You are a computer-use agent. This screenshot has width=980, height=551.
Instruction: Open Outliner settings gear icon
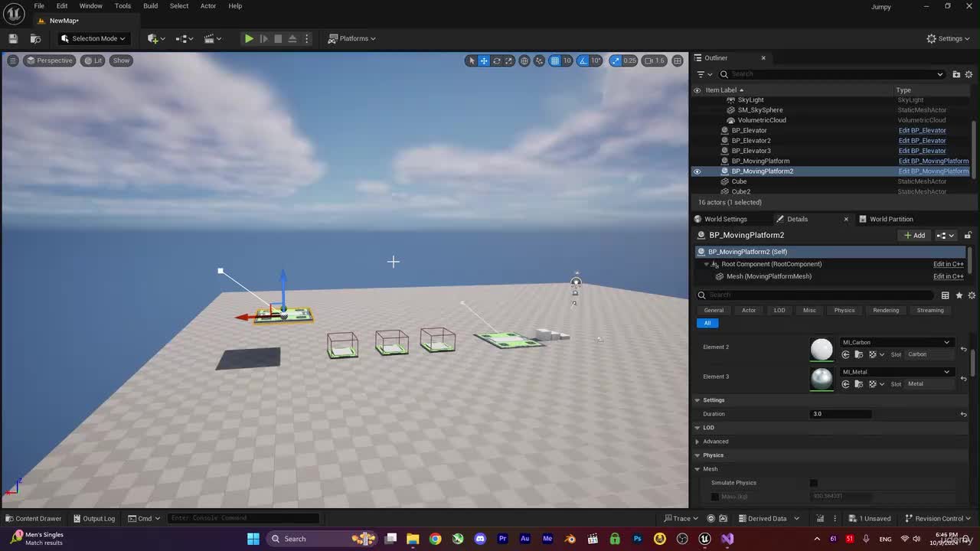(969, 74)
